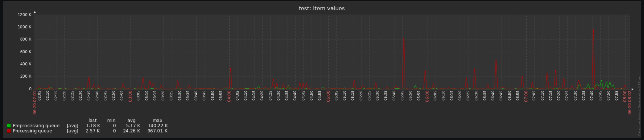
Task: Click the start timestamp 06-20 02:01
Action: 35,103
